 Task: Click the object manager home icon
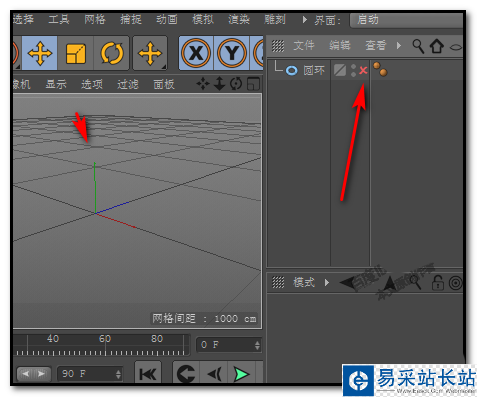click(437, 46)
